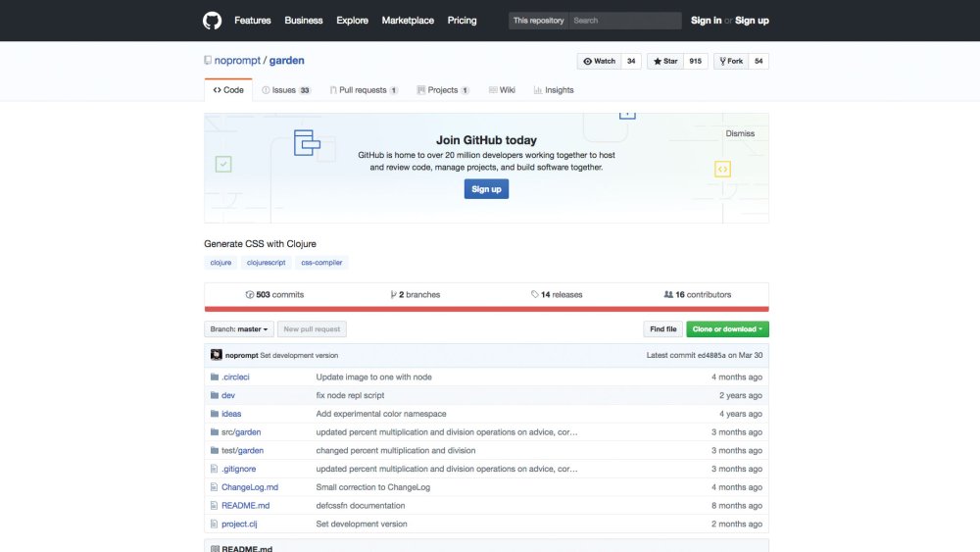Open 'Set development version' commit message in header
Screen dimensions: 980x552
click(x=299, y=355)
